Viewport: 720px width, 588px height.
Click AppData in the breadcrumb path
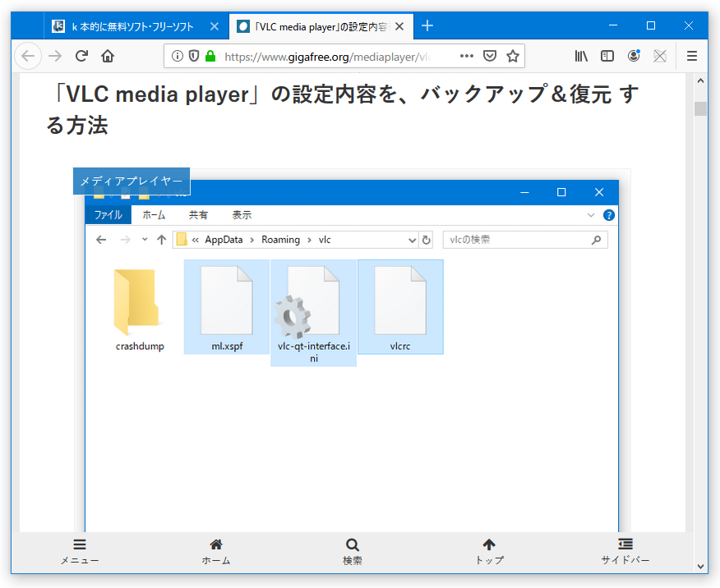(224, 240)
